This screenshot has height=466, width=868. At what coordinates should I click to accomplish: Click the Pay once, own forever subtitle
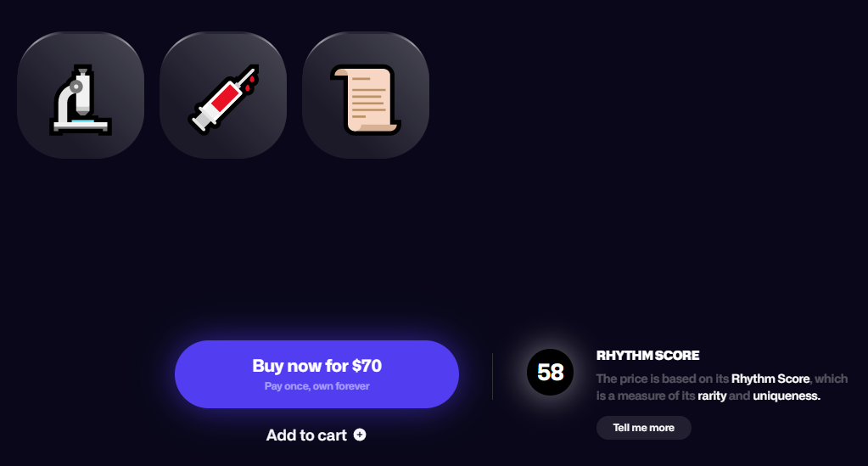click(x=316, y=386)
